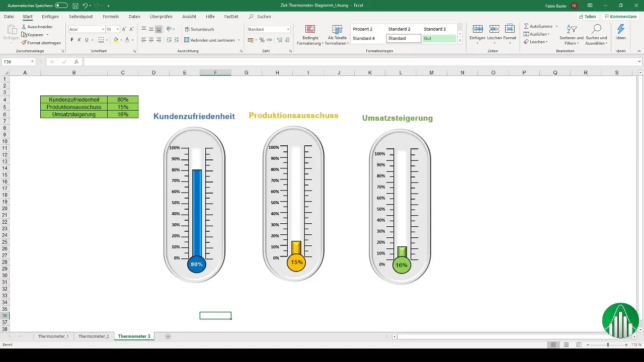
Task: Expand the cell styles gallery
Action: coord(460,41)
